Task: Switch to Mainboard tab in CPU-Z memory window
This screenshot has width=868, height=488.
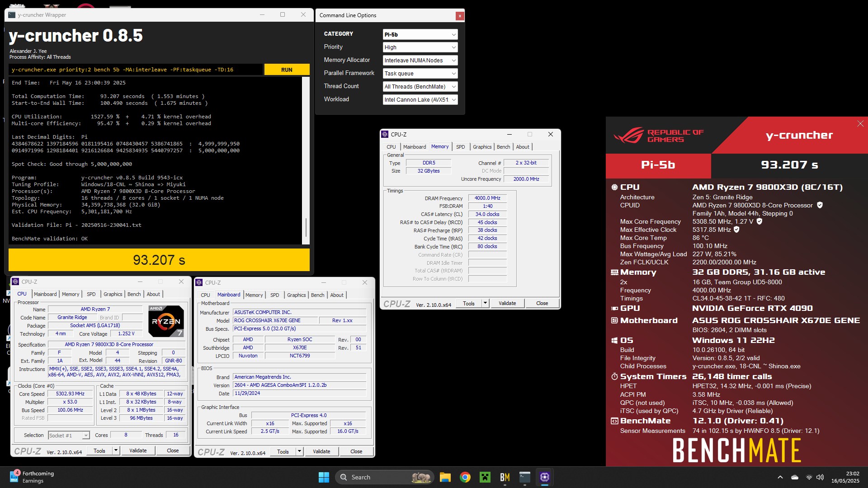Action: 415,147
